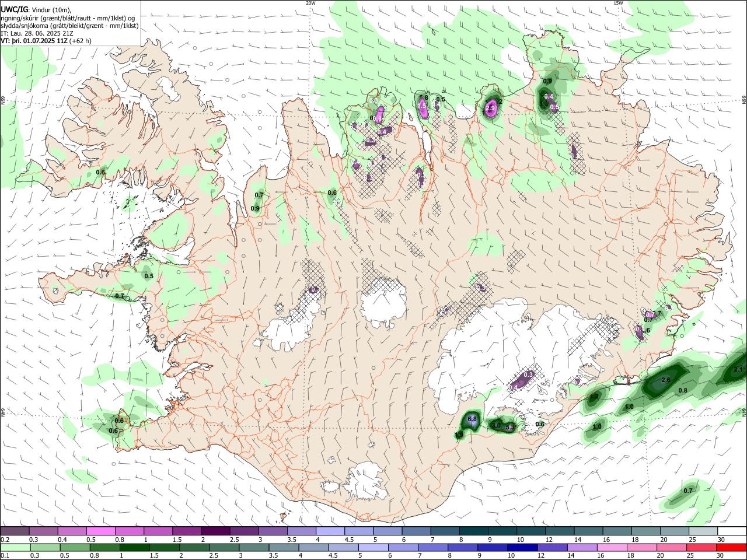This screenshot has width=747, height=560.
Task: Click the bright pink 0.5 snow legend swatch
Action: pos(100,531)
